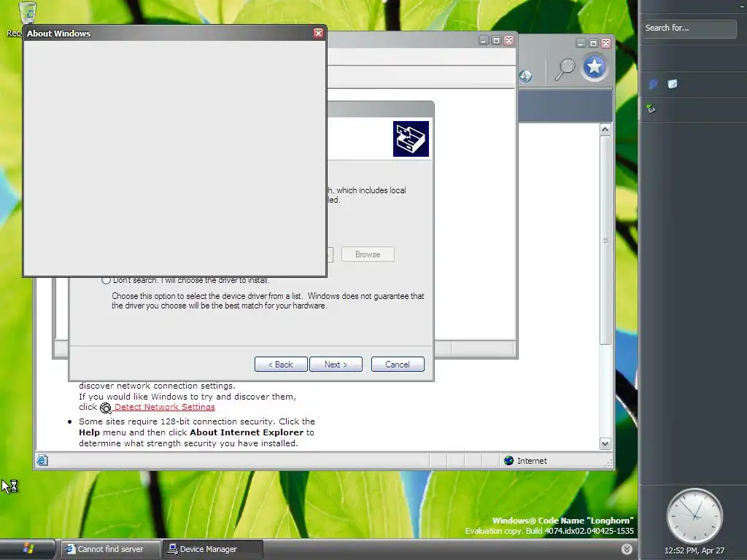Screen dimensions: 747x560
Task: Click the 'Internet' security zone text in status bar
Action: point(532,461)
